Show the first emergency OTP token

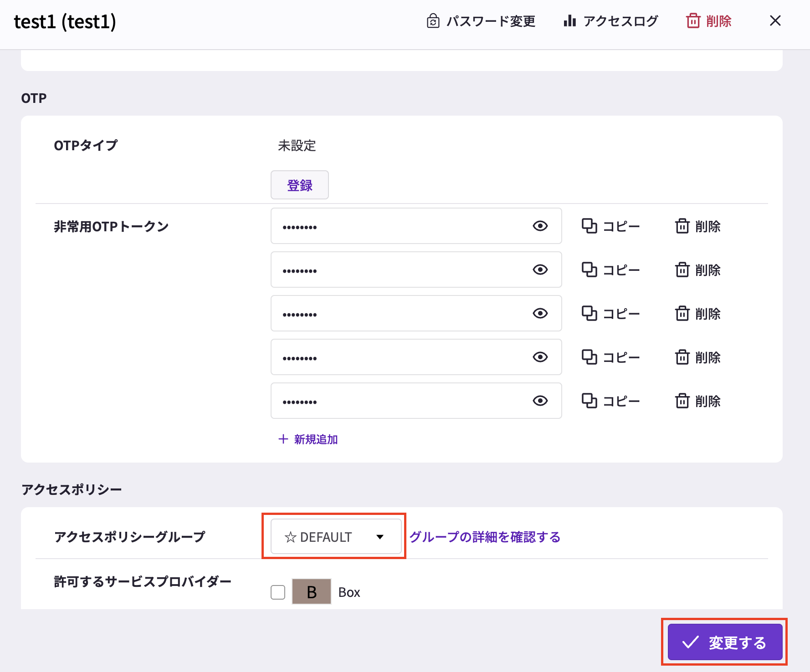tap(540, 226)
